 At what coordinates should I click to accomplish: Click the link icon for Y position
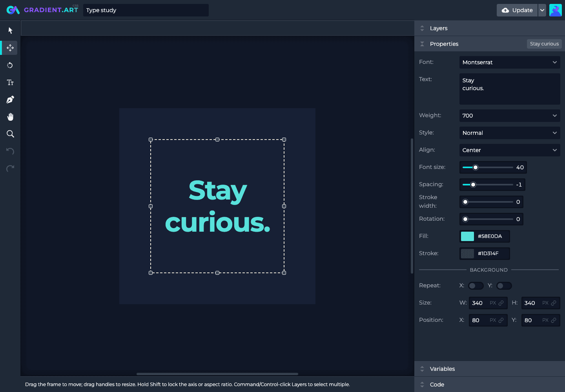(x=554, y=320)
